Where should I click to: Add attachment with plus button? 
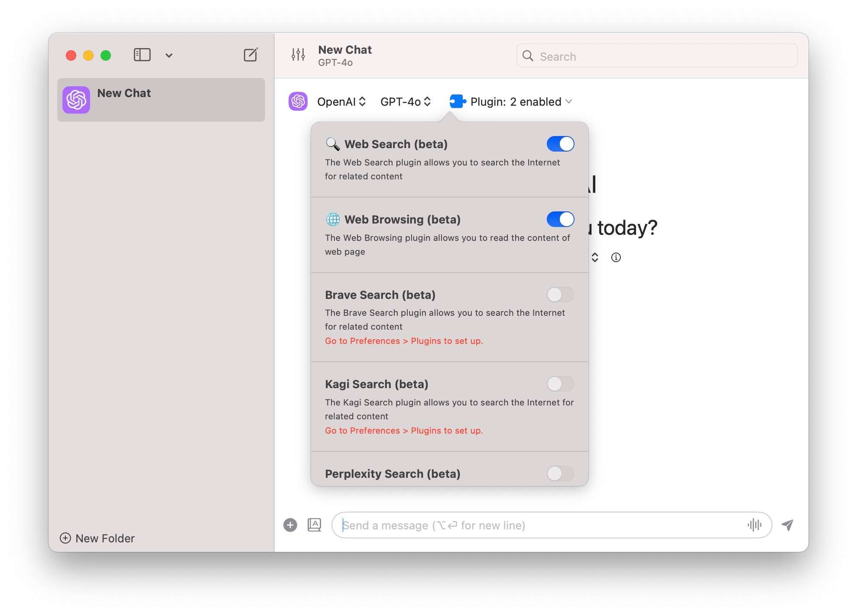pyautogui.click(x=290, y=525)
